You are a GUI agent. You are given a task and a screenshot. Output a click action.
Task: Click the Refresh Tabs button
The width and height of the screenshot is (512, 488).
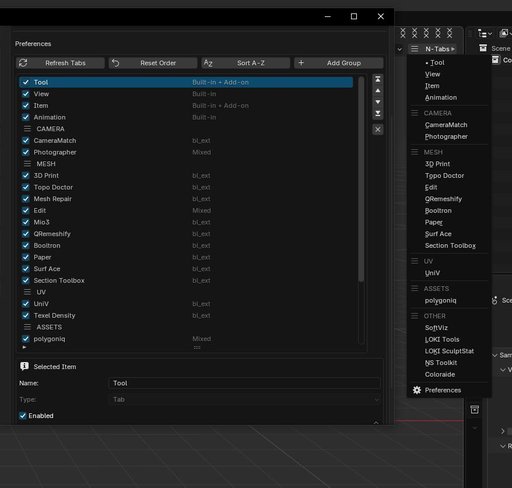coord(60,63)
